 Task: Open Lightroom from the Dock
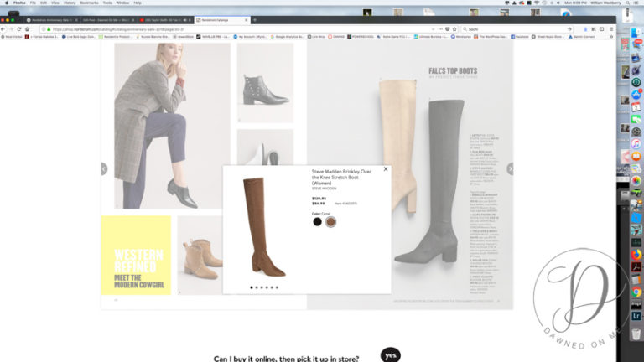click(x=636, y=316)
